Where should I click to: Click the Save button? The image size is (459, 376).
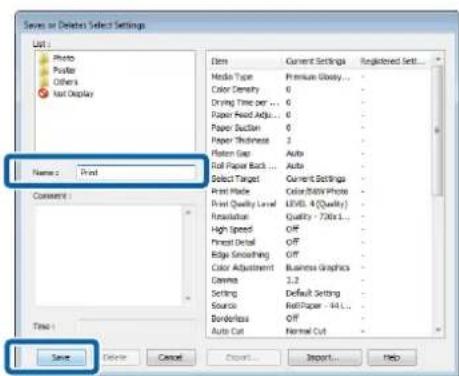coord(61,357)
